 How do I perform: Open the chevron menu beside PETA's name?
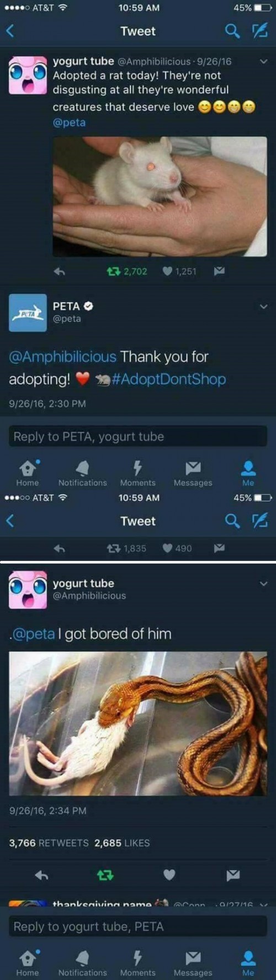pos(263,307)
